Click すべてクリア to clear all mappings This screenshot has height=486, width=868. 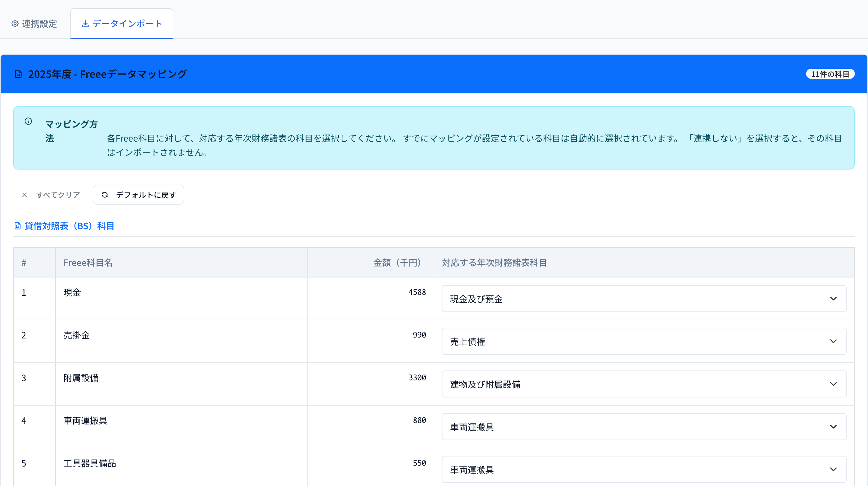58,195
